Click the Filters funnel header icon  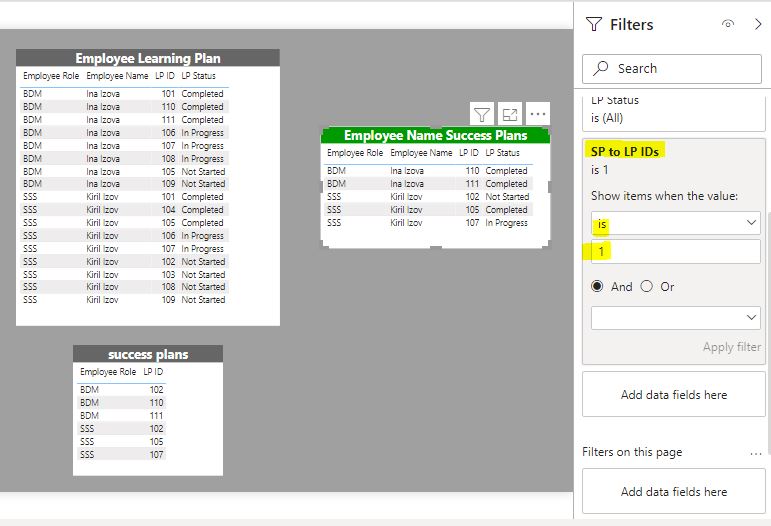(x=594, y=24)
